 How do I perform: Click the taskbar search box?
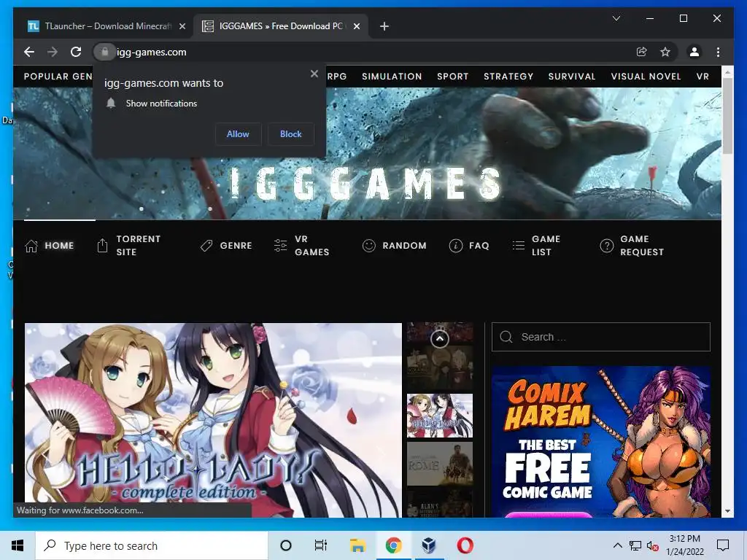point(152,545)
